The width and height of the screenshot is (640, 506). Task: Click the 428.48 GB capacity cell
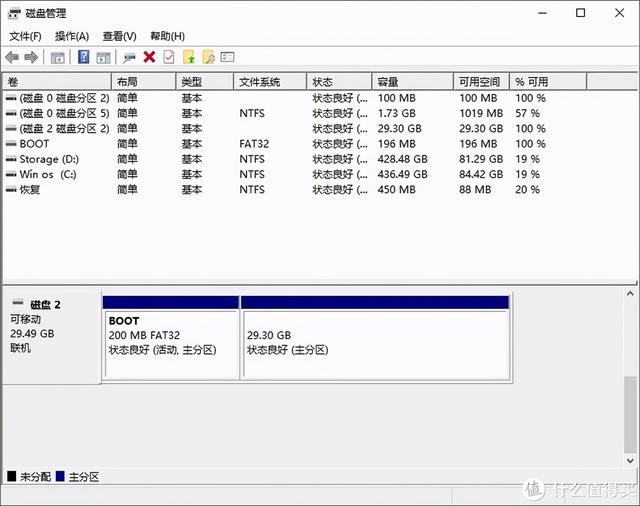(x=402, y=159)
